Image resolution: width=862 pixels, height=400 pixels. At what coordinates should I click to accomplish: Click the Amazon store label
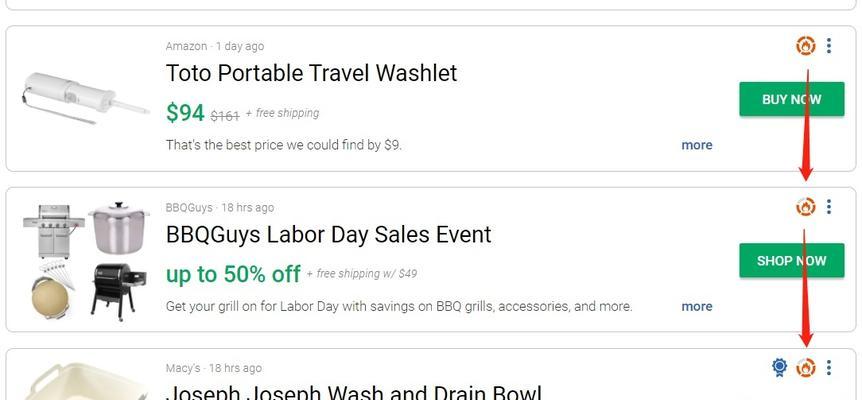pyautogui.click(x=186, y=46)
